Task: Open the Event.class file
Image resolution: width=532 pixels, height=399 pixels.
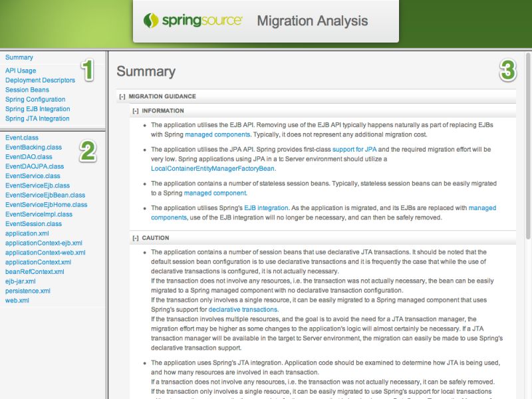Action: (x=23, y=138)
